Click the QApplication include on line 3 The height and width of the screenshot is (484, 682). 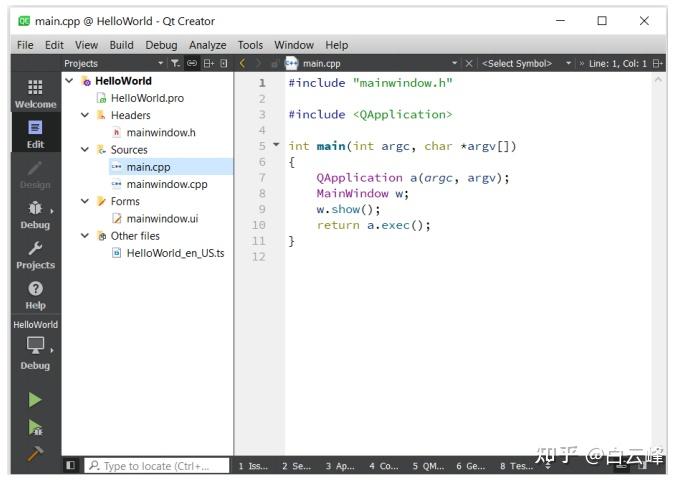(x=403, y=114)
